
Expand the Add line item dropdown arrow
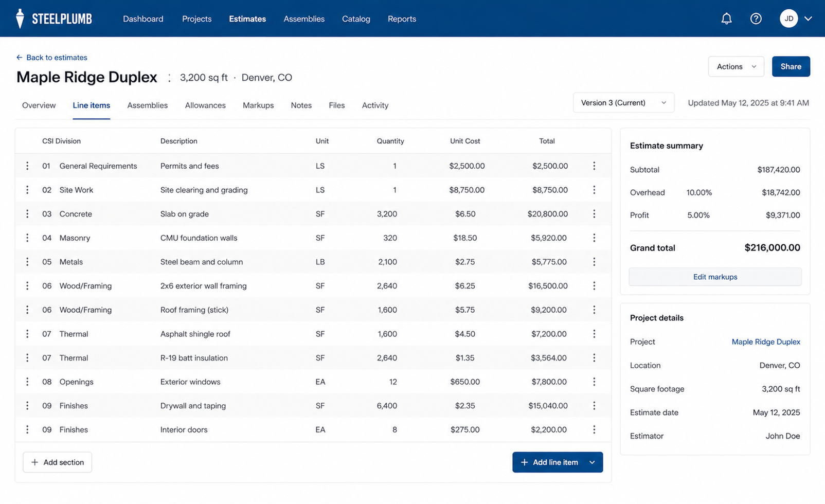(593, 462)
